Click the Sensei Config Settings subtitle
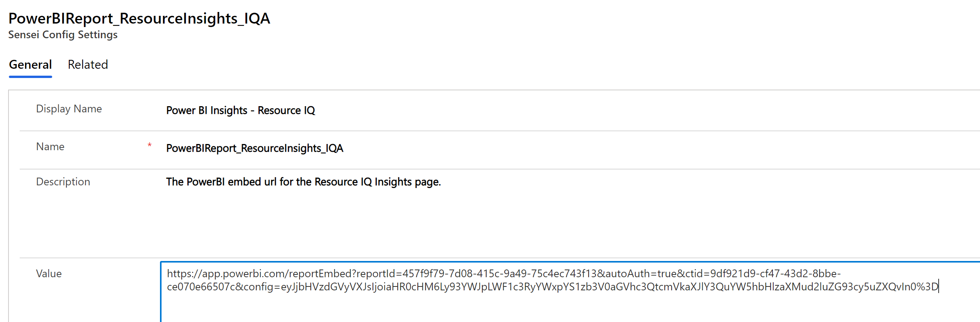 point(63,35)
